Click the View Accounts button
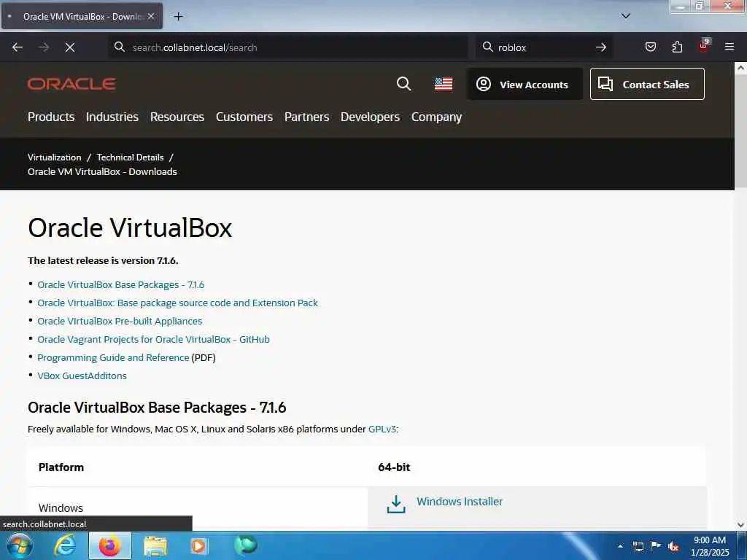The image size is (747, 560). 525,84
